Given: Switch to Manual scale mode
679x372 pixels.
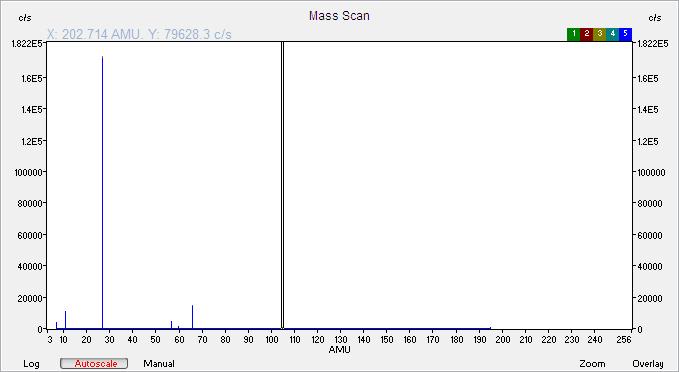Looking at the screenshot, I should coord(159,364).
